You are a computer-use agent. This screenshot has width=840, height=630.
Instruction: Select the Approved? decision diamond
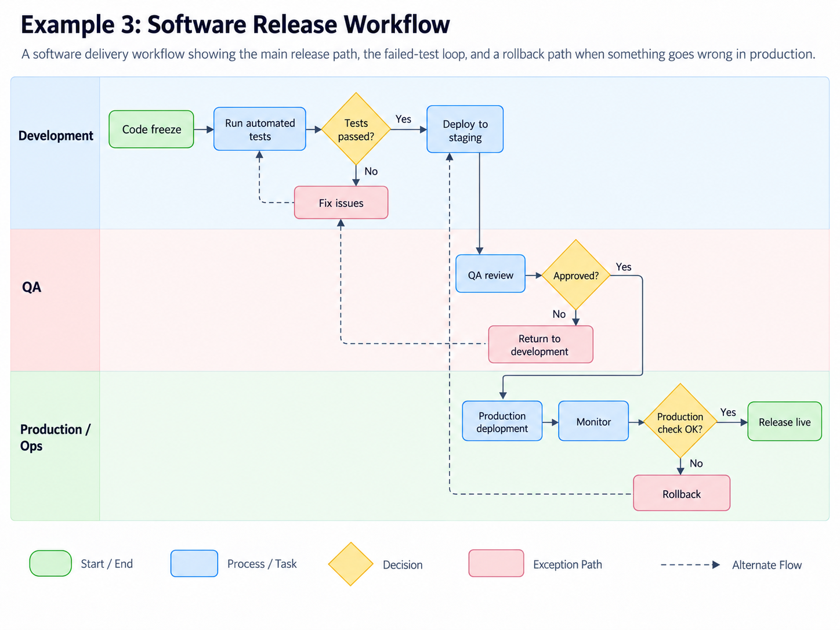[575, 275]
